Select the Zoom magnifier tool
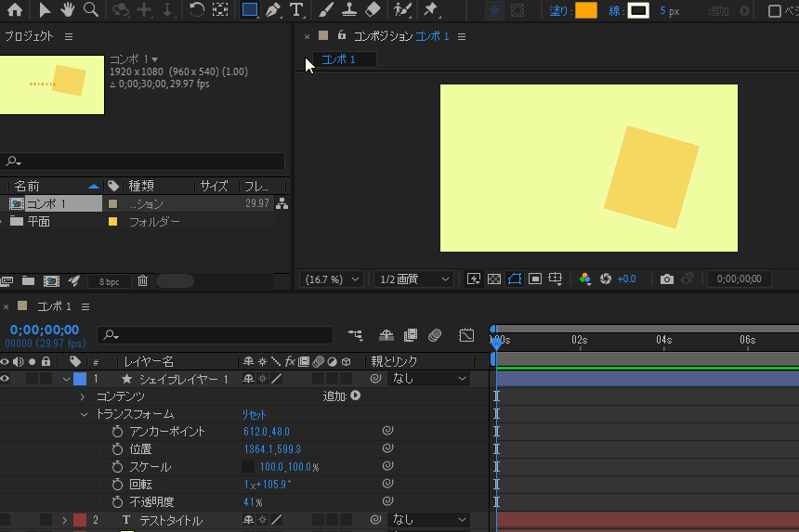This screenshot has width=799, height=532. click(x=91, y=9)
